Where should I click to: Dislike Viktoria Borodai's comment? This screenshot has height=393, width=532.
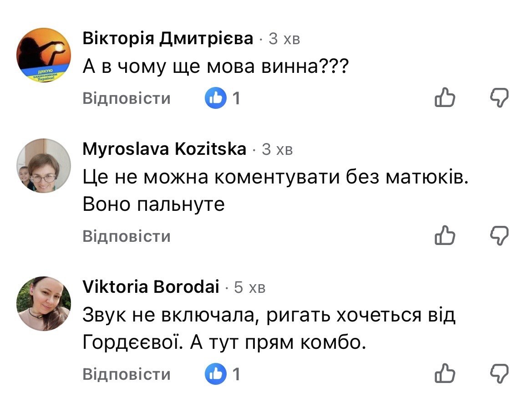pos(499,374)
